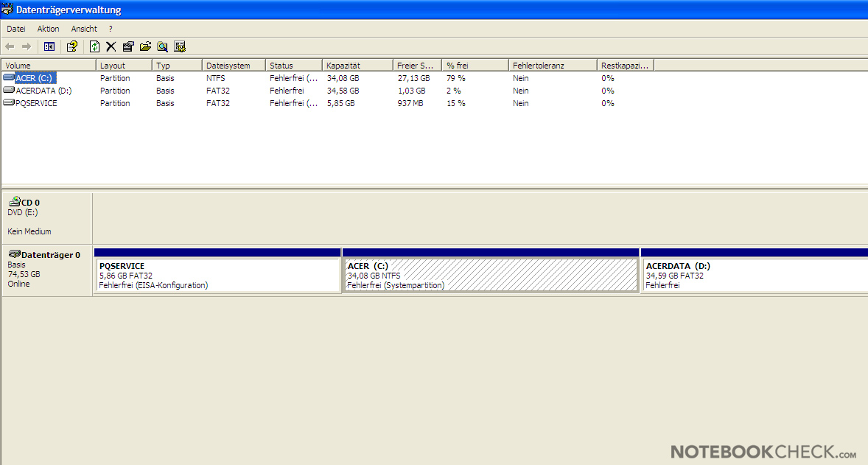Screen dimensions: 868x465
Task: Click the 2 % free cell
Action: pos(453,91)
